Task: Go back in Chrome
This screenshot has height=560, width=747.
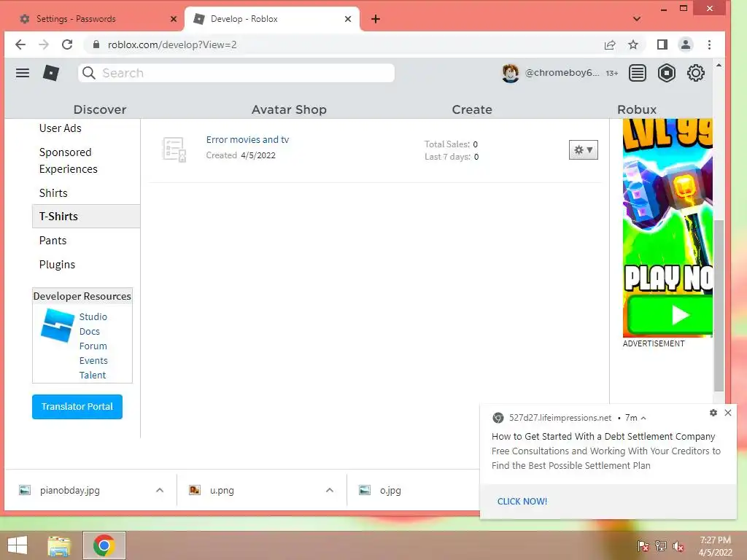Action: pos(20,44)
